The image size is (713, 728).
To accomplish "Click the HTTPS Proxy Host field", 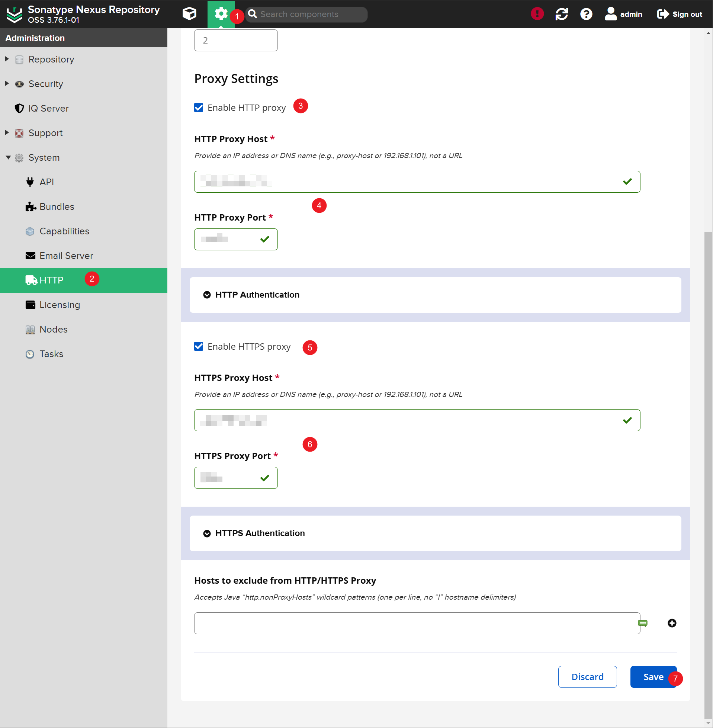I will [417, 420].
